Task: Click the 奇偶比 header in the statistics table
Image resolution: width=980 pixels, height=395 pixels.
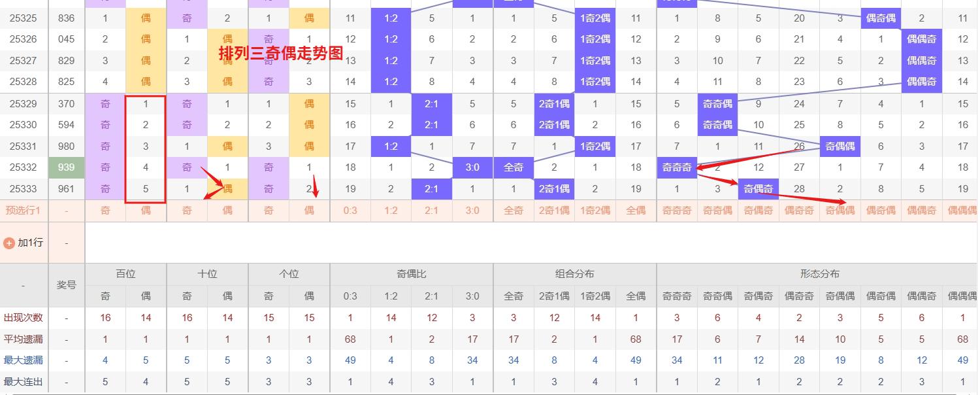Action: point(412,274)
